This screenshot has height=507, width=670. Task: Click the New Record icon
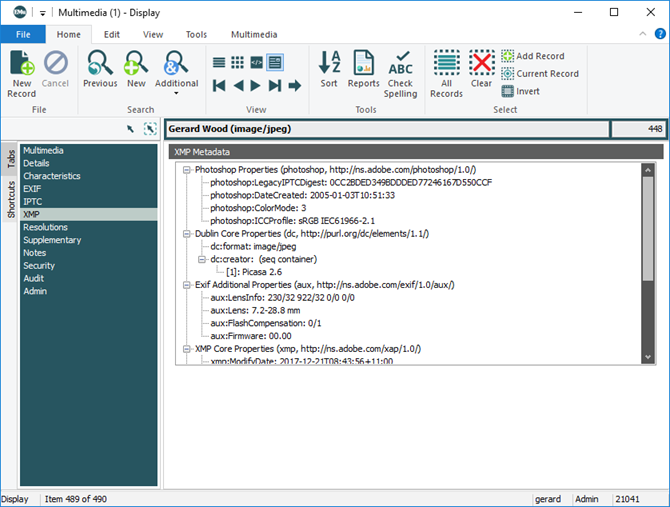[x=21, y=66]
